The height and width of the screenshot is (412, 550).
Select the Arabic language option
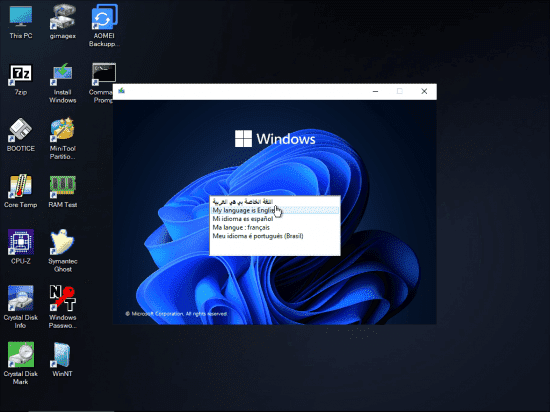pyautogui.click(x=275, y=202)
